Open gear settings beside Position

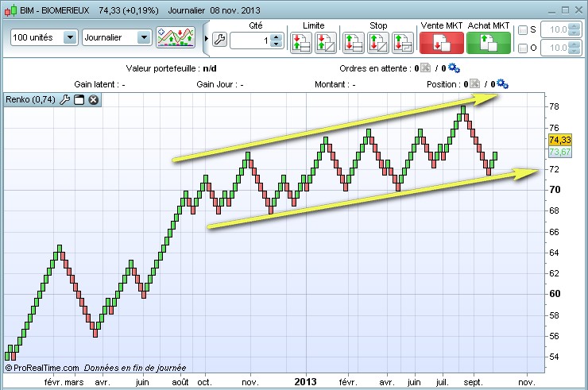502,83
